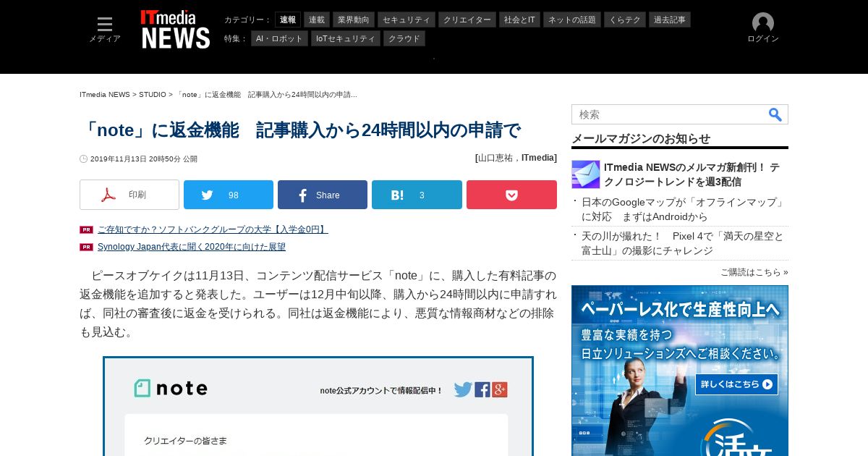Select the 速報 category tab
The width and height of the screenshot is (868, 456).
(288, 20)
